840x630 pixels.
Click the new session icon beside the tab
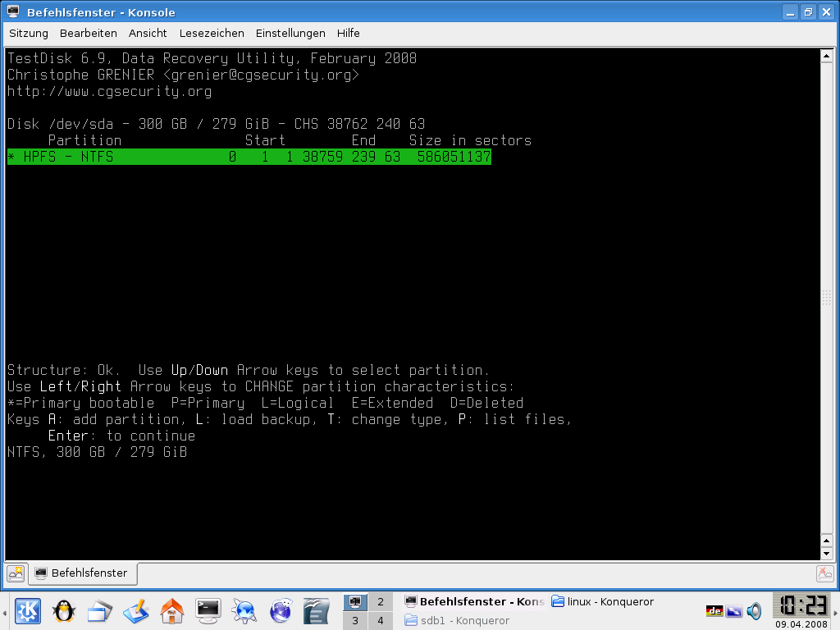point(16,573)
